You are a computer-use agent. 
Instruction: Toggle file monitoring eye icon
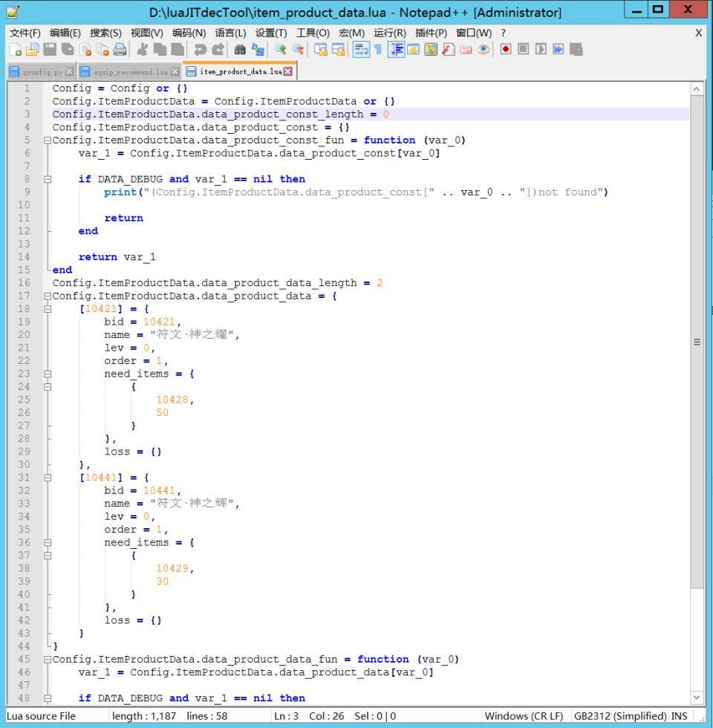pyautogui.click(x=484, y=50)
